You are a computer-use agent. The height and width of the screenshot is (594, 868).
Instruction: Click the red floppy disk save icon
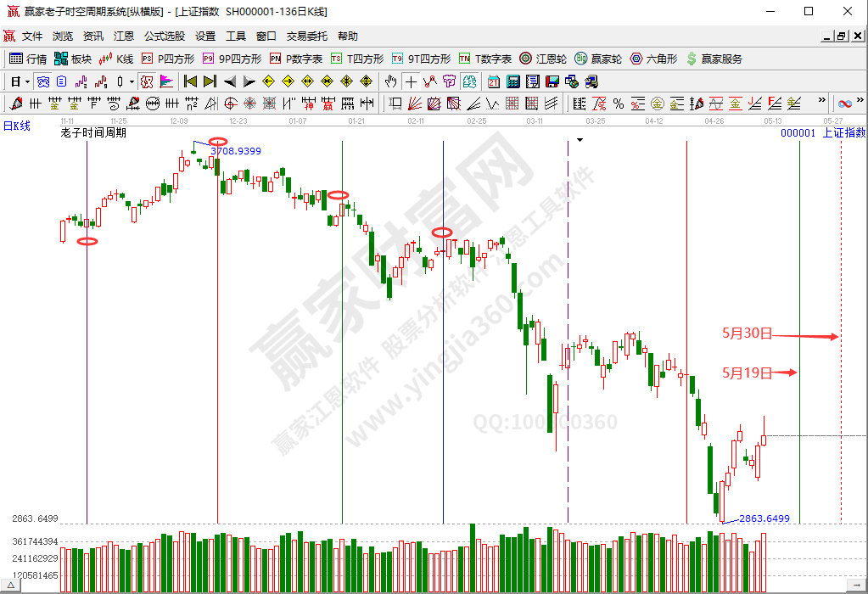click(x=552, y=81)
